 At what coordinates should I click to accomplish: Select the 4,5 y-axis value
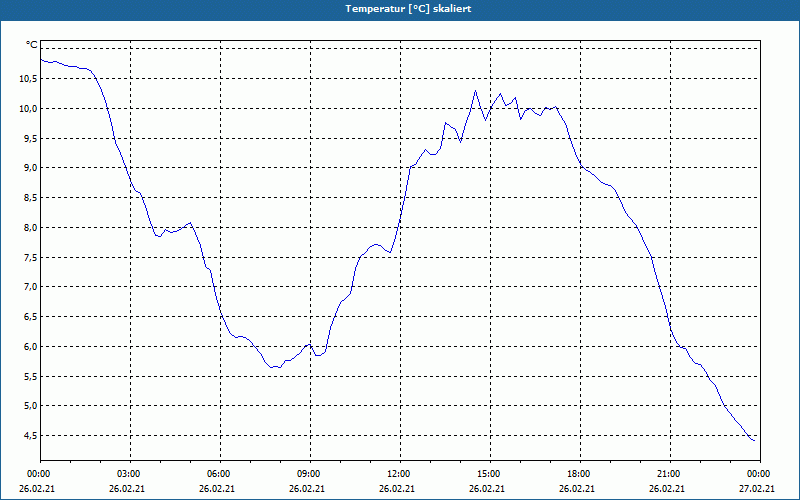coord(30,436)
